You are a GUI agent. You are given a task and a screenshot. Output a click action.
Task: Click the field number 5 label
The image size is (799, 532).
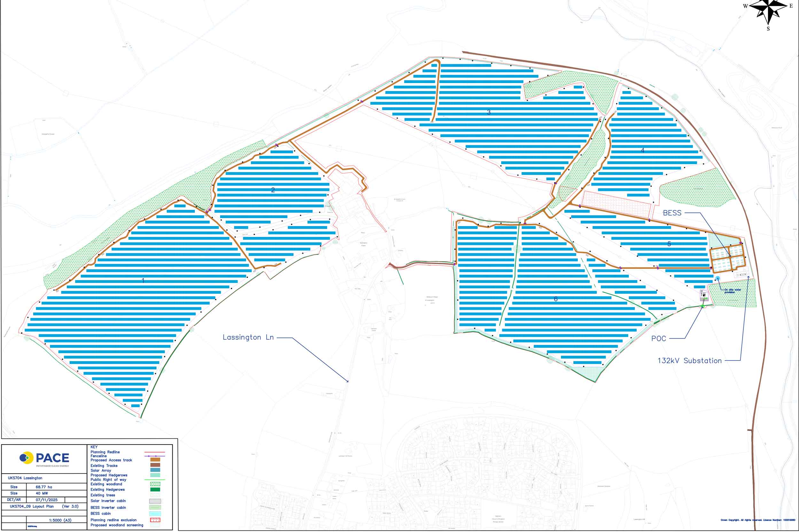[669, 244]
